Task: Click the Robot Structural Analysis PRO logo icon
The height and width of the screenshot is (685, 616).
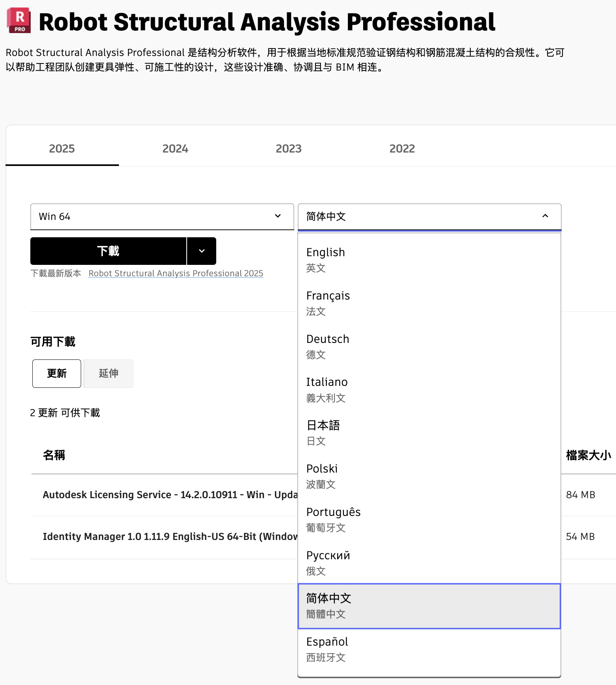Action: 19,20
